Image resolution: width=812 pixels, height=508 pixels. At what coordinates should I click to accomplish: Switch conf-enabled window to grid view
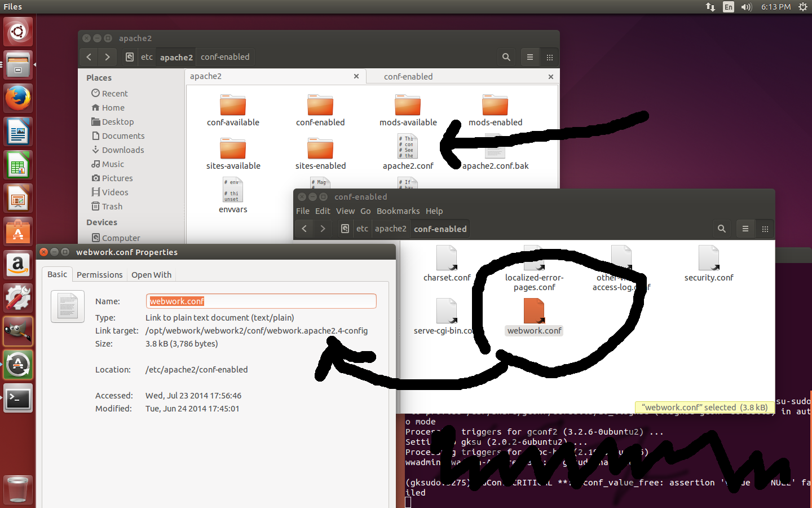765,229
